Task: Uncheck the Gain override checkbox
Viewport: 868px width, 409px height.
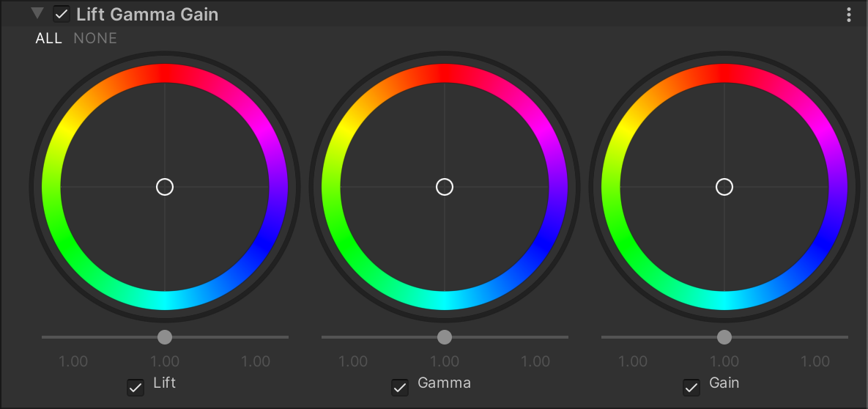Action: pyautogui.click(x=691, y=387)
